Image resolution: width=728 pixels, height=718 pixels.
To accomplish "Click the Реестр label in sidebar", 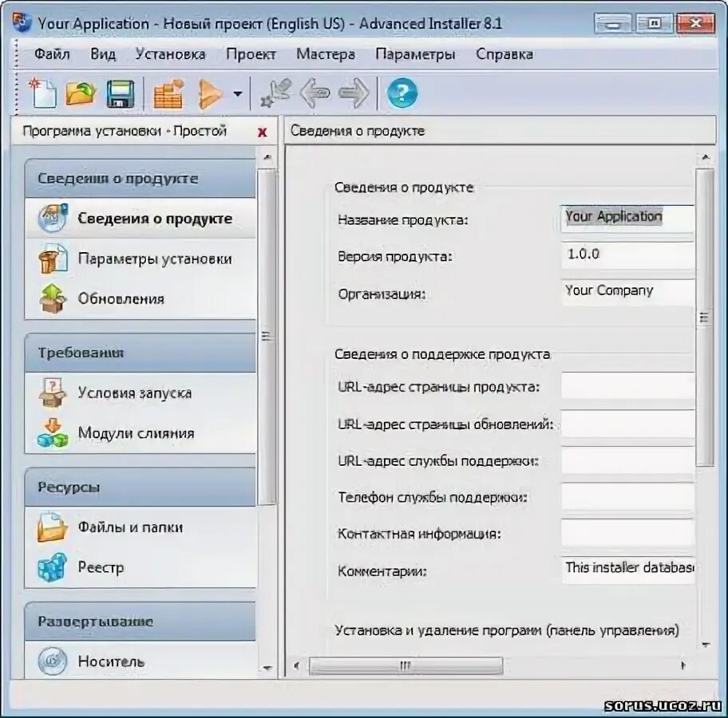I will coord(101,568).
